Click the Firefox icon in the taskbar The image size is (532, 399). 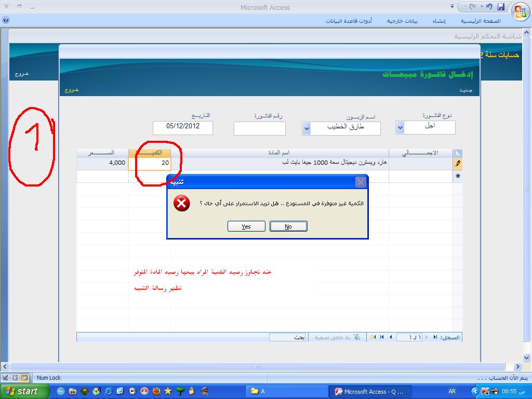pyautogui.click(x=156, y=391)
